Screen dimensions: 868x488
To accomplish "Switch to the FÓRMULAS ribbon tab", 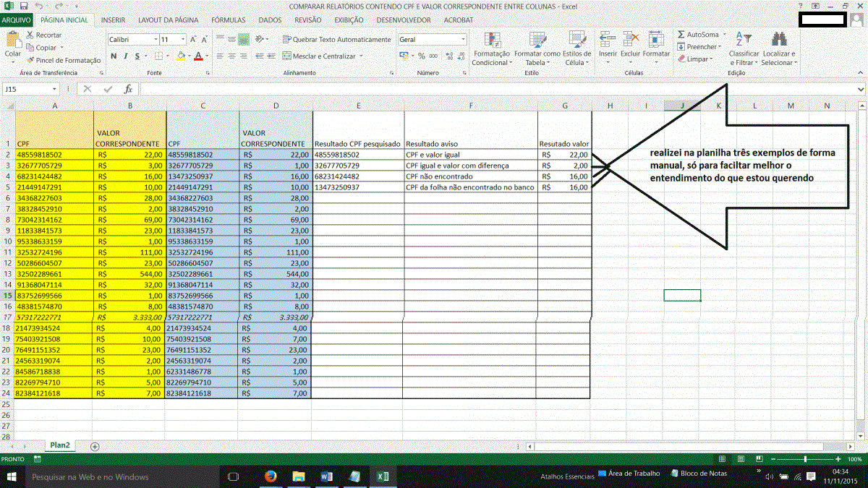I will point(228,20).
